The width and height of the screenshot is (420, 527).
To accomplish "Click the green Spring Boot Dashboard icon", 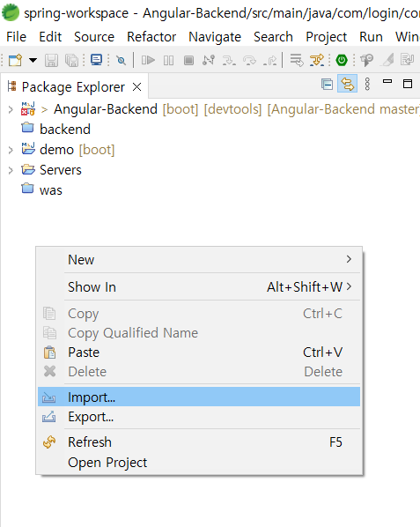I will (342, 61).
